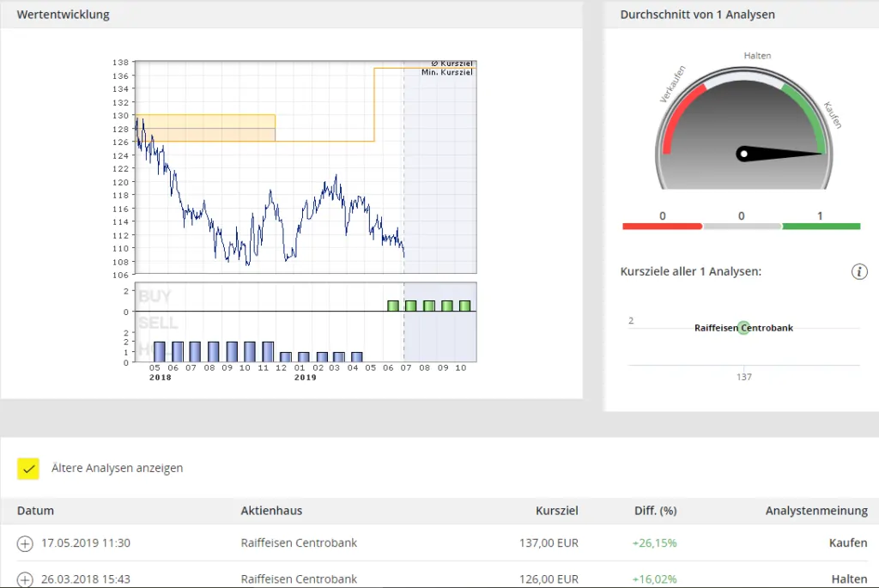Click the grey Halten count bar
This screenshot has height=588, width=879.
click(x=742, y=226)
